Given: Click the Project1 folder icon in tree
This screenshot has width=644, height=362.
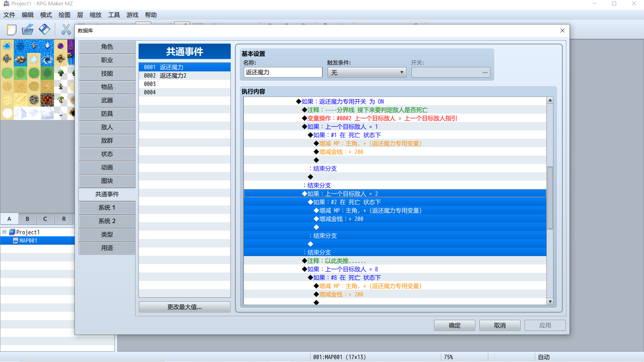Looking at the screenshot, I should point(12,232).
